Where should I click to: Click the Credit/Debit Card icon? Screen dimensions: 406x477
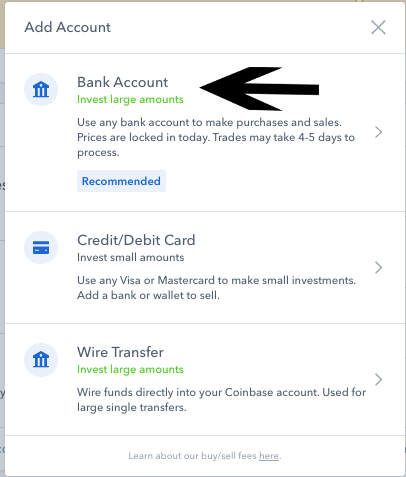(x=41, y=248)
